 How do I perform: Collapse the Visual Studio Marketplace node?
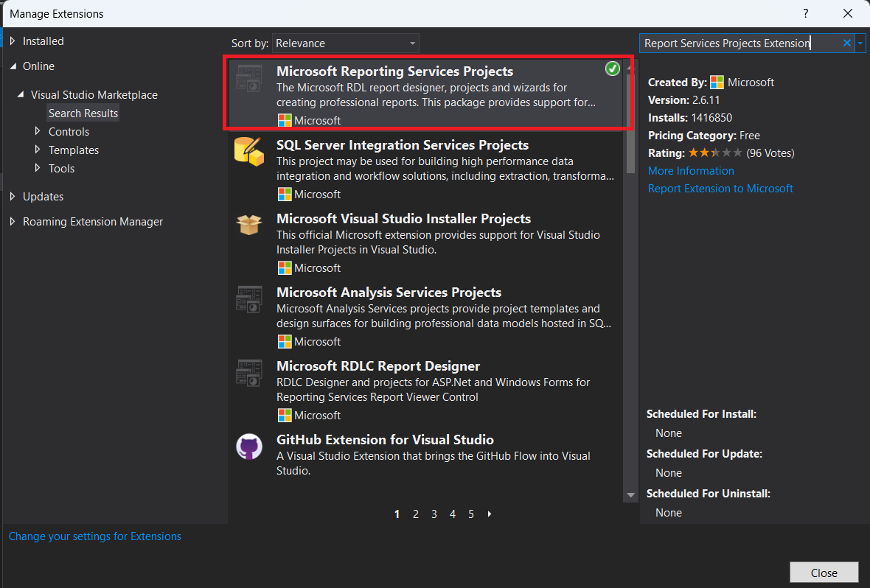tap(21, 95)
